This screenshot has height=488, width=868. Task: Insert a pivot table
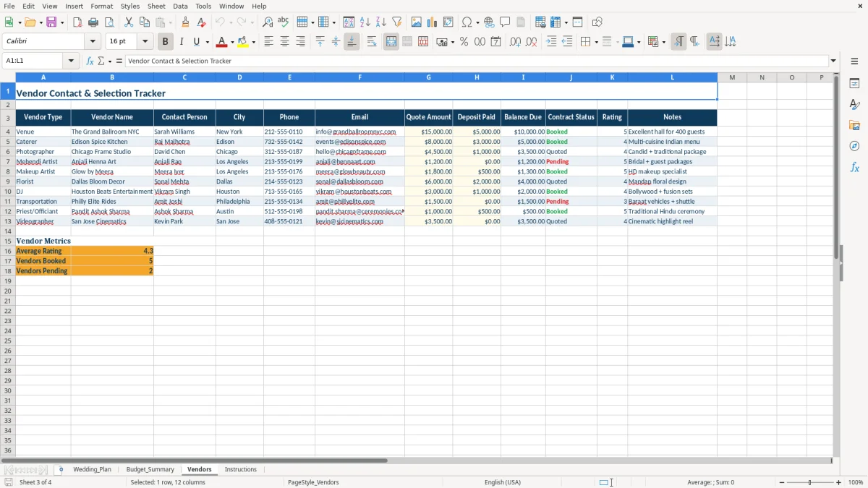pos(448,22)
